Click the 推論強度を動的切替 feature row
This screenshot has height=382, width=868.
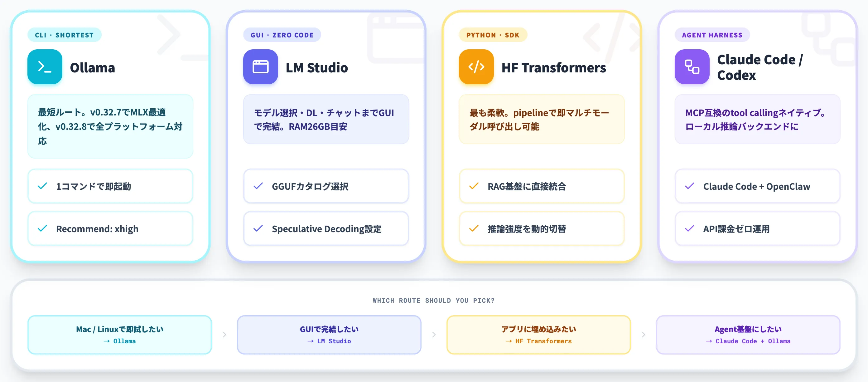pos(542,228)
